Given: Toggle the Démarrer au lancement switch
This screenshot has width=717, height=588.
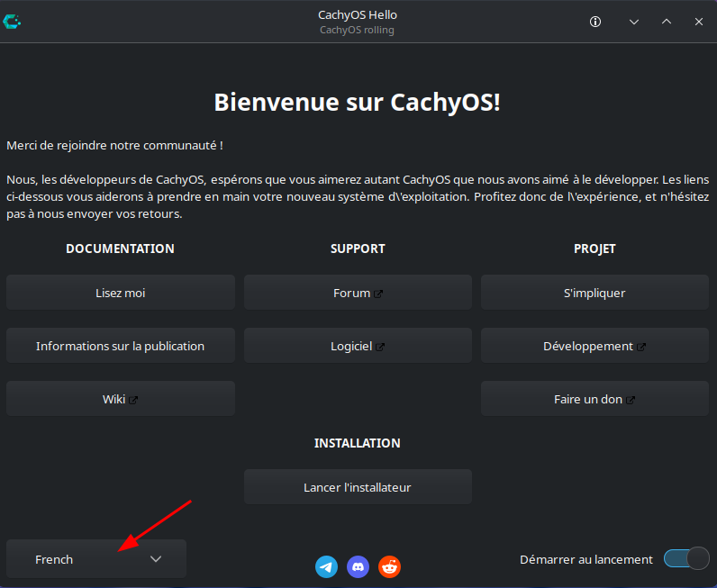Looking at the screenshot, I should click(x=686, y=559).
